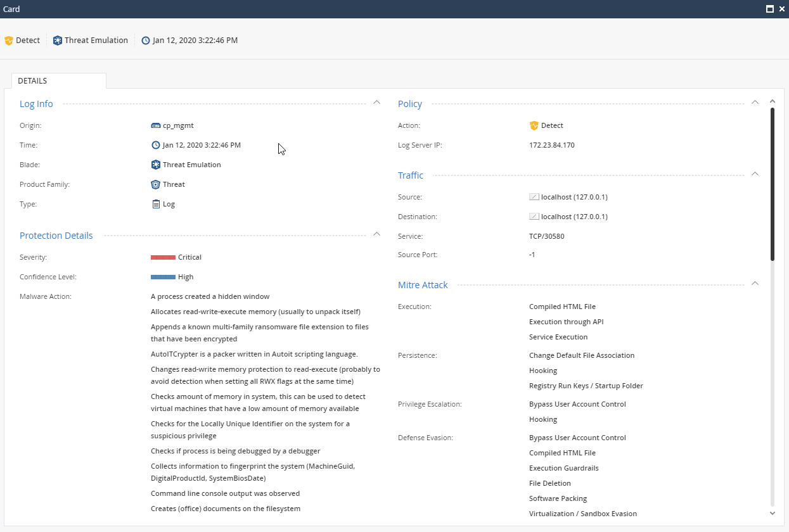
Task: Click the Policy section heading
Action: point(409,103)
